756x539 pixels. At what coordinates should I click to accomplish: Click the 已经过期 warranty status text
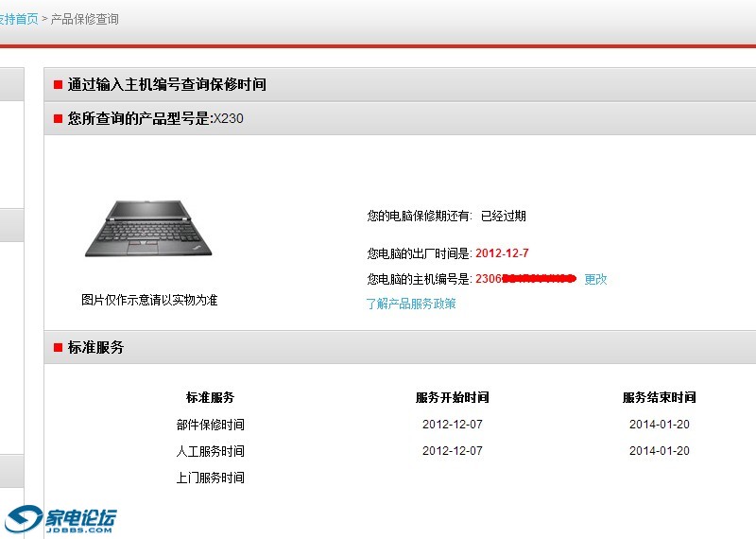tap(504, 216)
